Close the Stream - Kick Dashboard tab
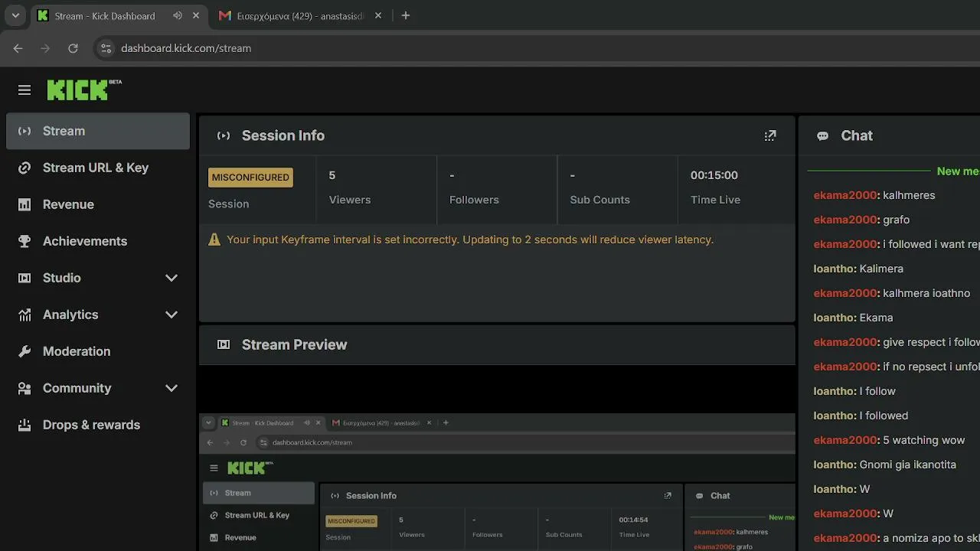This screenshot has height=551, width=980. (198, 15)
